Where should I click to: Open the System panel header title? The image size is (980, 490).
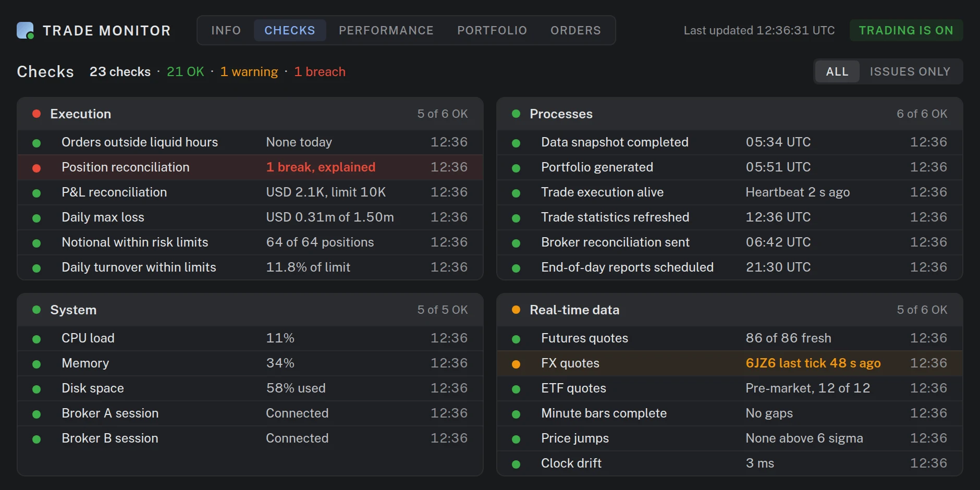tap(73, 310)
